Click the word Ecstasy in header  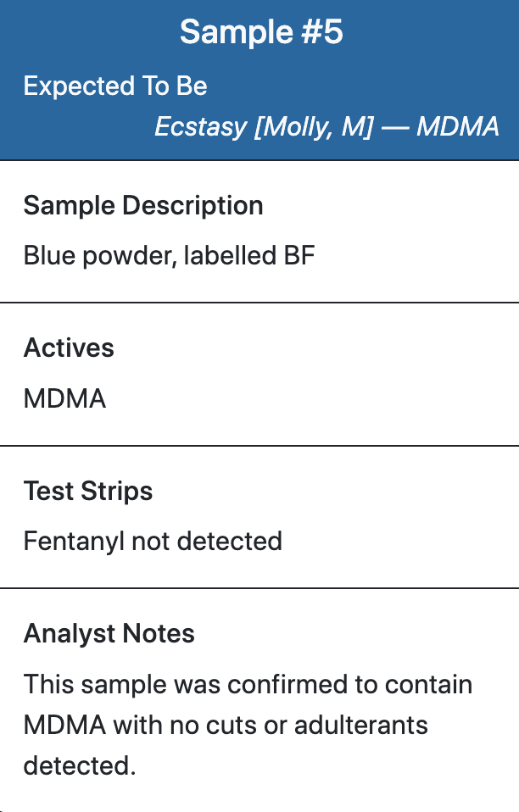coord(201,127)
